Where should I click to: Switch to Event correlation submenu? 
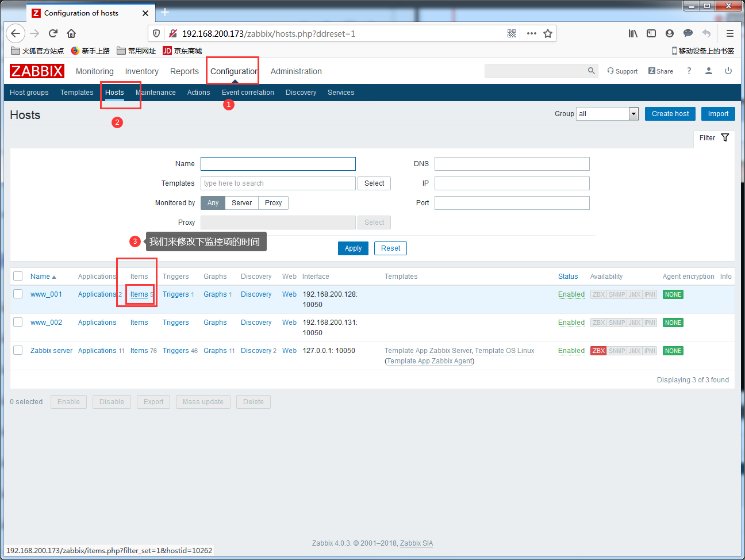(248, 93)
